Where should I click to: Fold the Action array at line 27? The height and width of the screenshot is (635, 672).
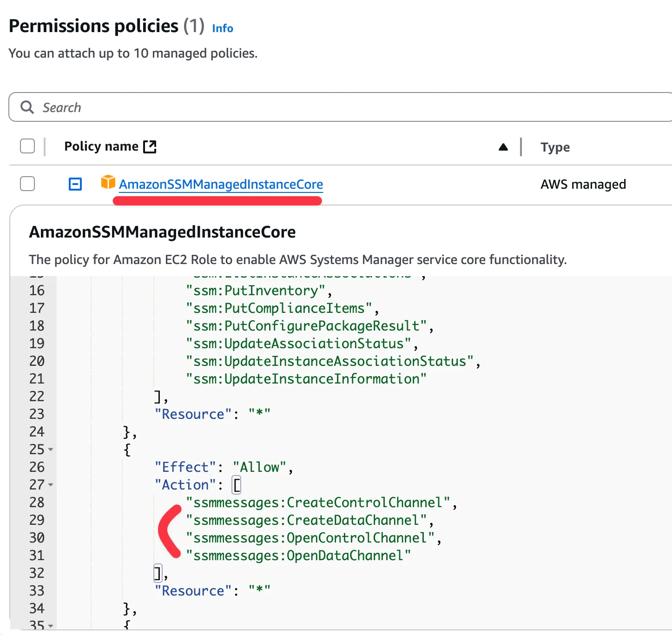coord(51,485)
